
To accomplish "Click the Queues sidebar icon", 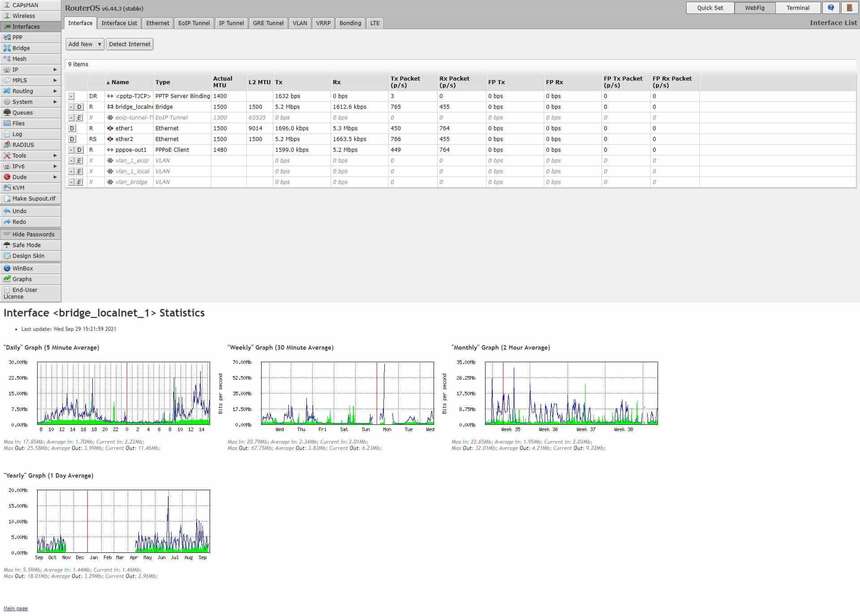I will [x=7, y=112].
